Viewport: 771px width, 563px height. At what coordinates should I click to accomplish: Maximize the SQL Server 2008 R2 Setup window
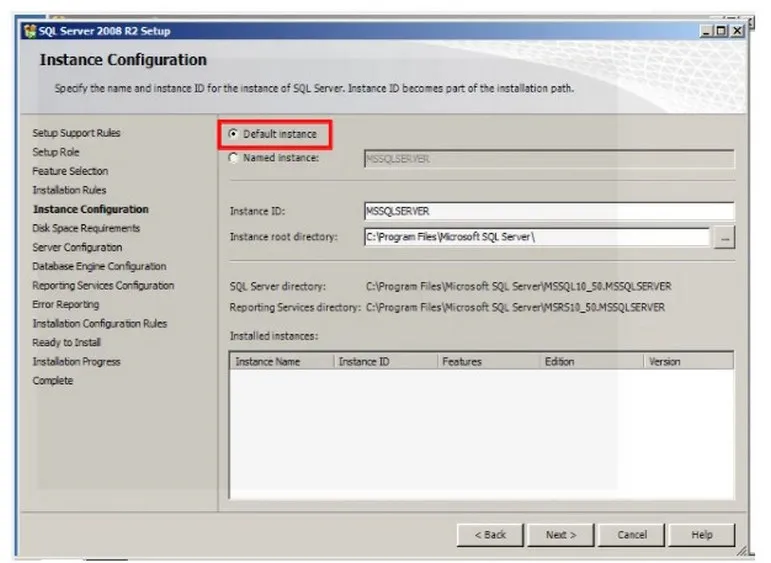721,31
